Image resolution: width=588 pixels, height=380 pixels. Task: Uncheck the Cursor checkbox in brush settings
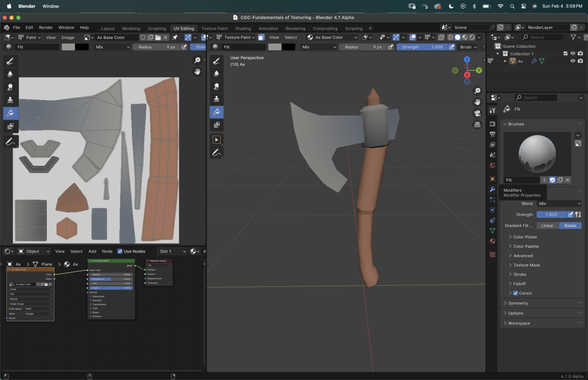click(515, 293)
